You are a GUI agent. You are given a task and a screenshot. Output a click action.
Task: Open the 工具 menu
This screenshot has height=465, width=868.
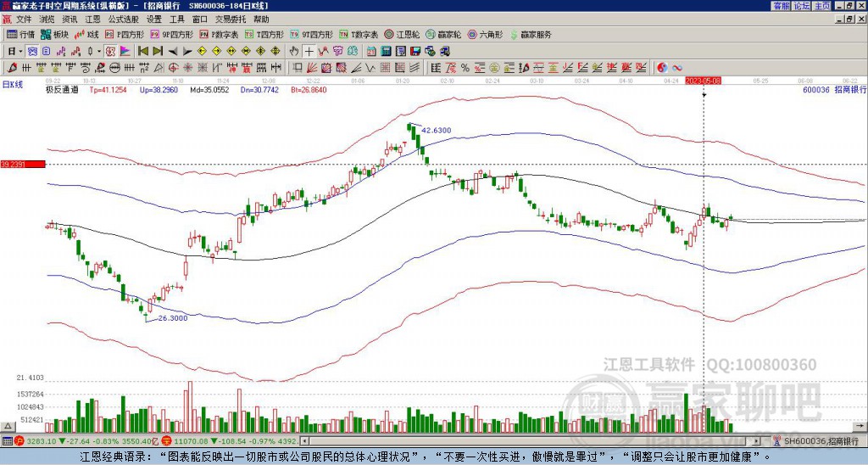tap(176, 20)
